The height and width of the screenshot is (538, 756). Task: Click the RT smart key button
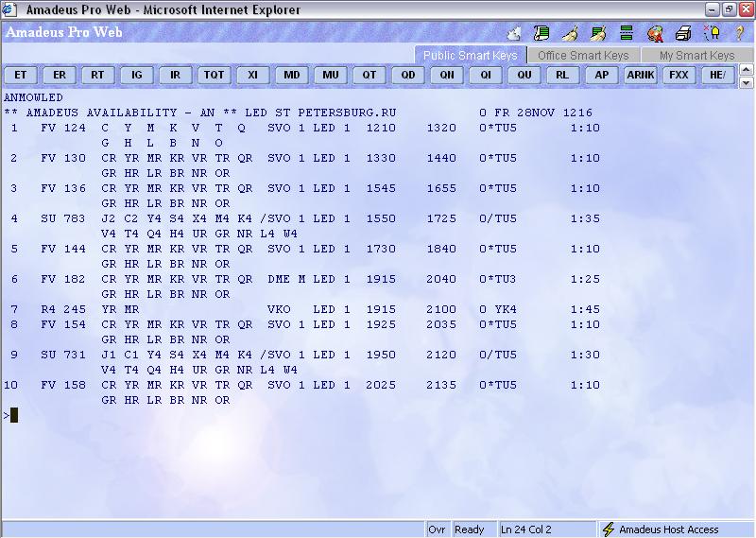pyautogui.click(x=98, y=76)
